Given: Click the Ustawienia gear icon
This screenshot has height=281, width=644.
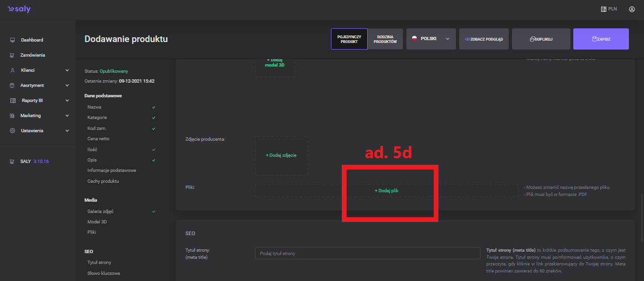Looking at the screenshot, I should pyautogui.click(x=12, y=131).
